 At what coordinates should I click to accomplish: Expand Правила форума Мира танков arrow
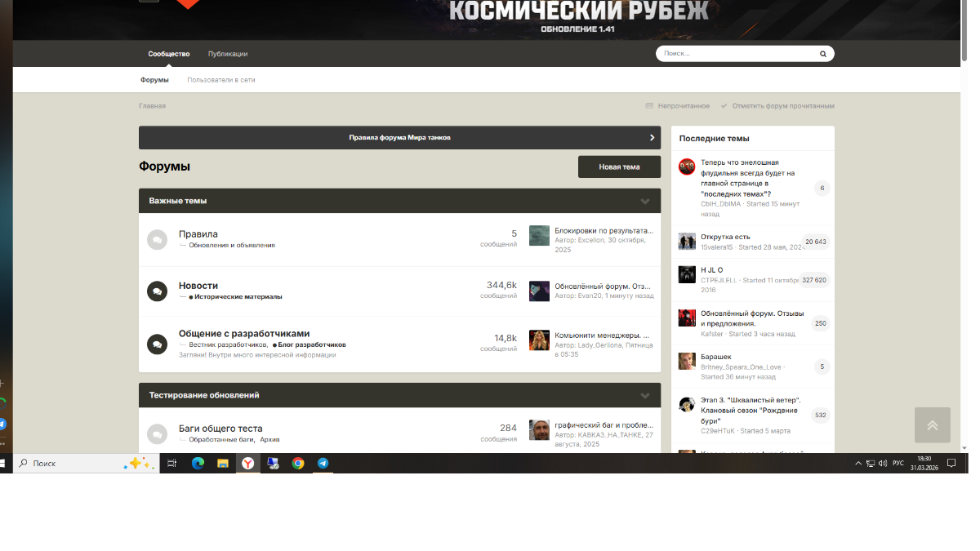pyautogui.click(x=652, y=137)
